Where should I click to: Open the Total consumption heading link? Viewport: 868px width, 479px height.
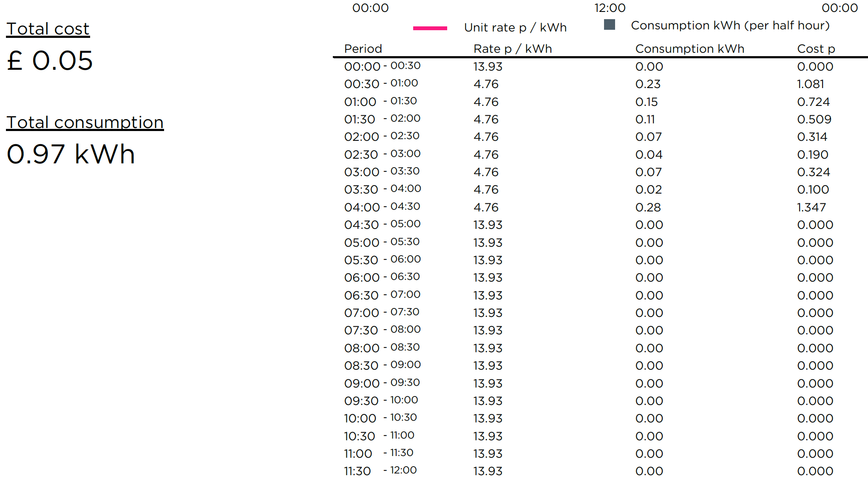pyautogui.click(x=85, y=123)
